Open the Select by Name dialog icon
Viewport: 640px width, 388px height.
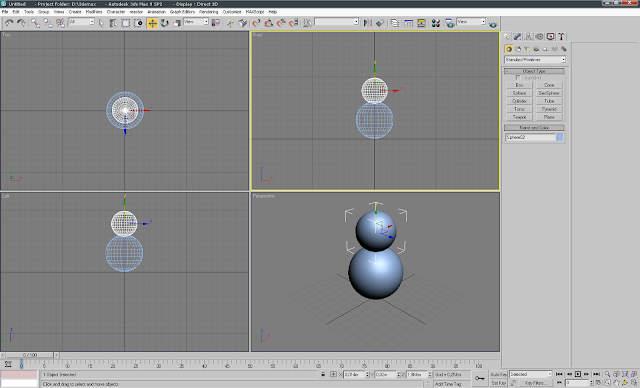tap(113, 23)
